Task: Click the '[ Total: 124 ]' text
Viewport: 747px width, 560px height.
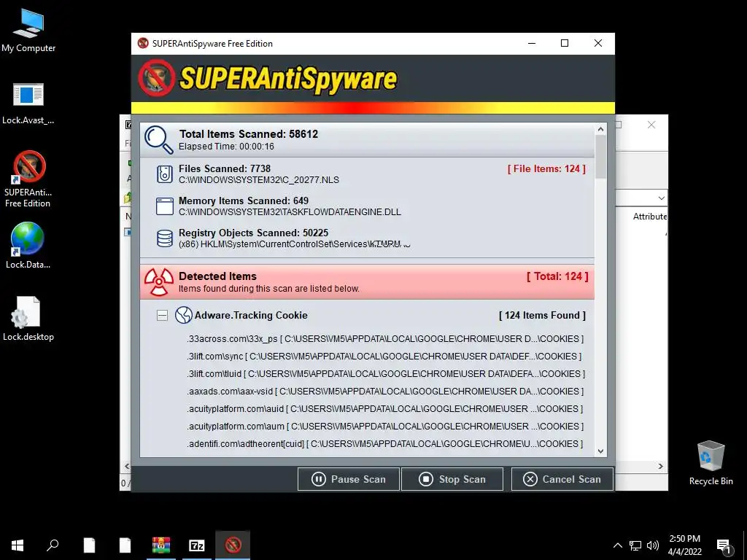Action: pos(557,276)
